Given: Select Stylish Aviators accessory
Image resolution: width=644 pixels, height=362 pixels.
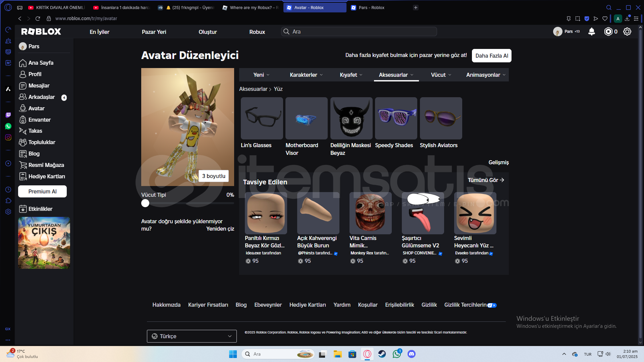Looking at the screenshot, I should (441, 118).
